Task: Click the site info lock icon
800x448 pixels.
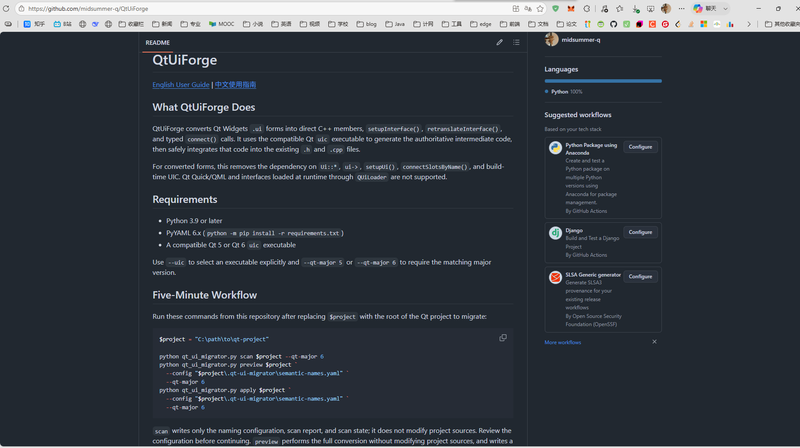Action: (x=21, y=9)
